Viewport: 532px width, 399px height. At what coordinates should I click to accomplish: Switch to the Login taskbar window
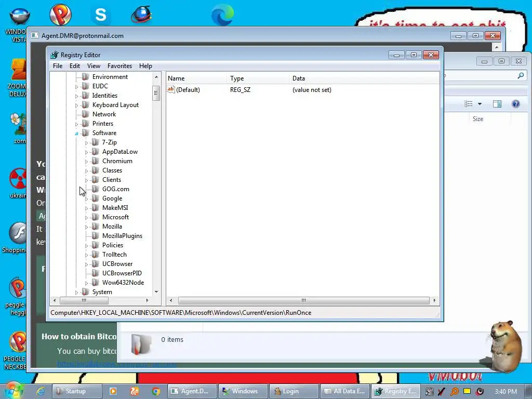294,391
